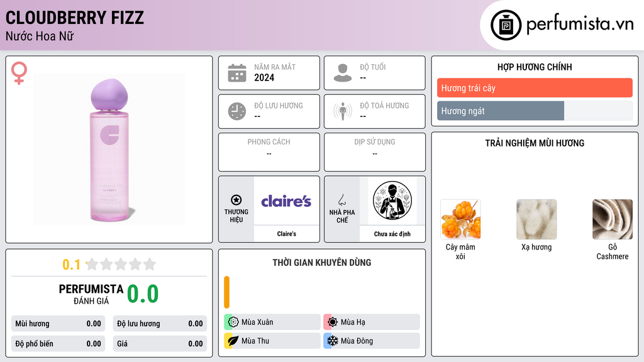Click the calendar icon beside Năm ra mắt
The height and width of the screenshot is (362, 644).
tap(237, 73)
